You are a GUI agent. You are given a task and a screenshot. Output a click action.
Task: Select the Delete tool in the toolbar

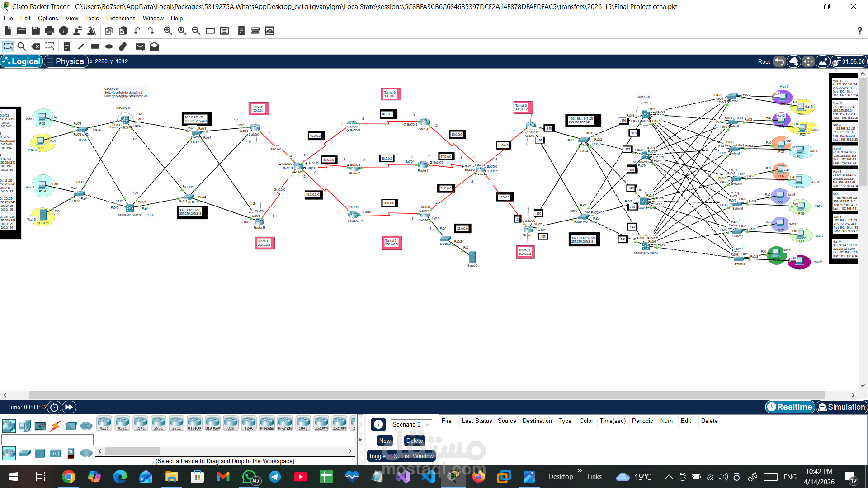click(36, 47)
